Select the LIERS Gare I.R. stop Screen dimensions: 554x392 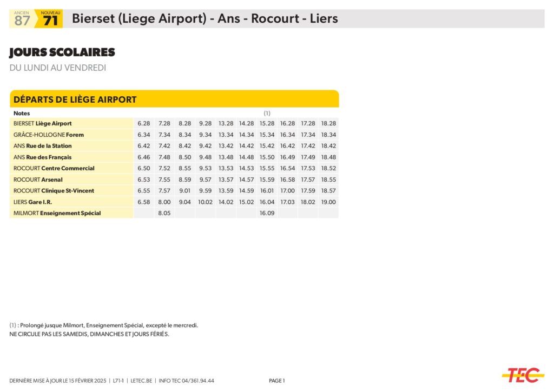[33, 202]
